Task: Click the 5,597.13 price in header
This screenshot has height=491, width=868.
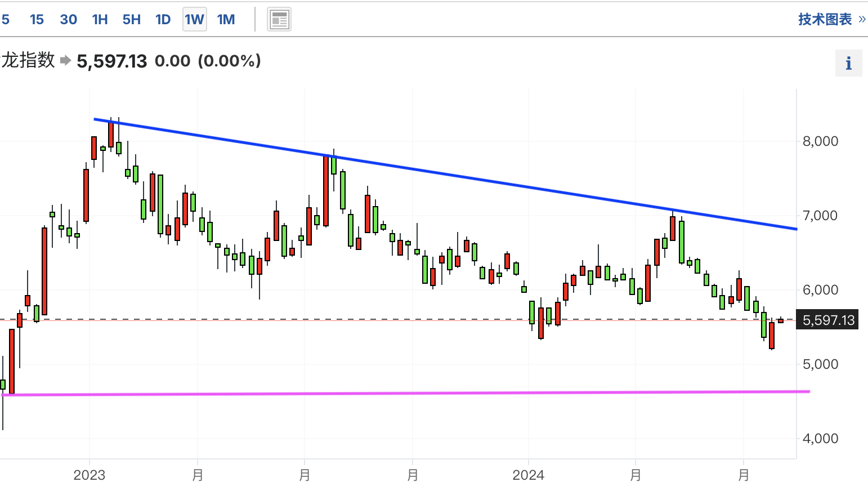Action: (111, 61)
